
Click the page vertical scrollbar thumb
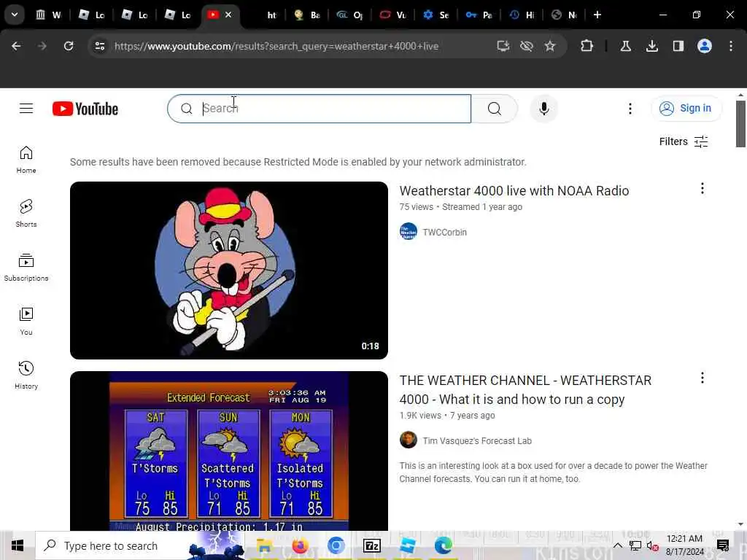point(740,124)
